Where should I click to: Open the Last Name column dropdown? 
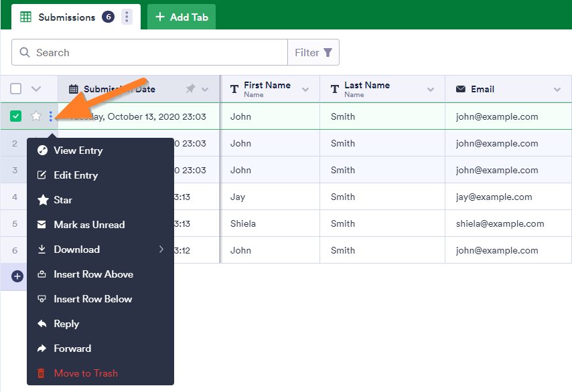(x=431, y=90)
